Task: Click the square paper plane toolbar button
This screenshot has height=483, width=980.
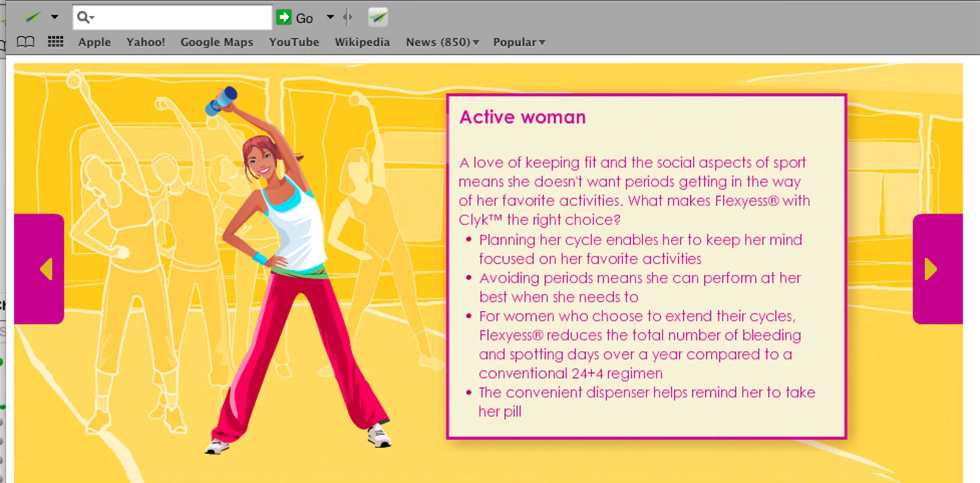Action: point(378,17)
